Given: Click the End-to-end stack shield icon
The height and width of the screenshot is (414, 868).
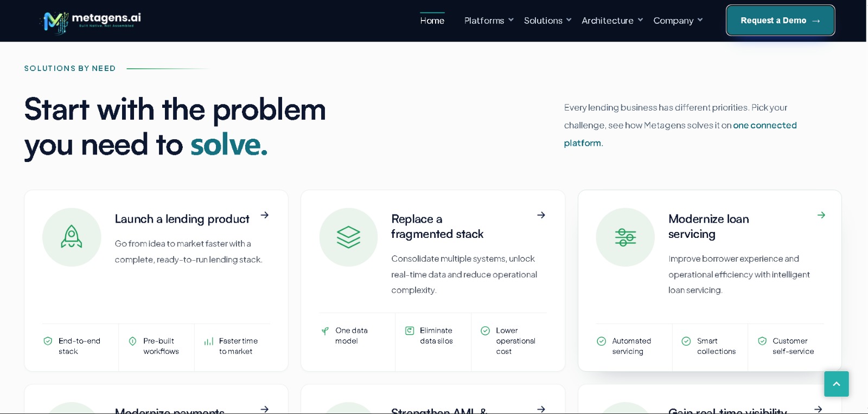Looking at the screenshot, I should click(48, 341).
